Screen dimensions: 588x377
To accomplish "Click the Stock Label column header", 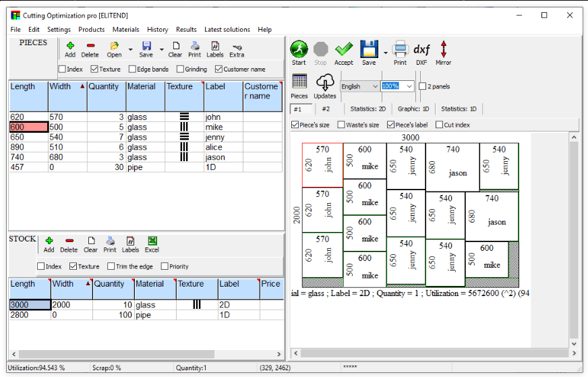I will click(239, 289).
